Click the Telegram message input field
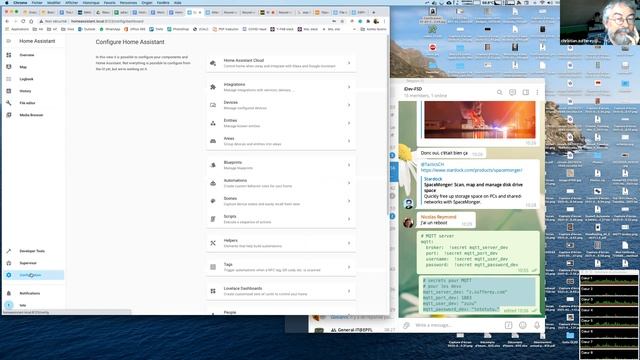640x360 pixels. pos(456,325)
